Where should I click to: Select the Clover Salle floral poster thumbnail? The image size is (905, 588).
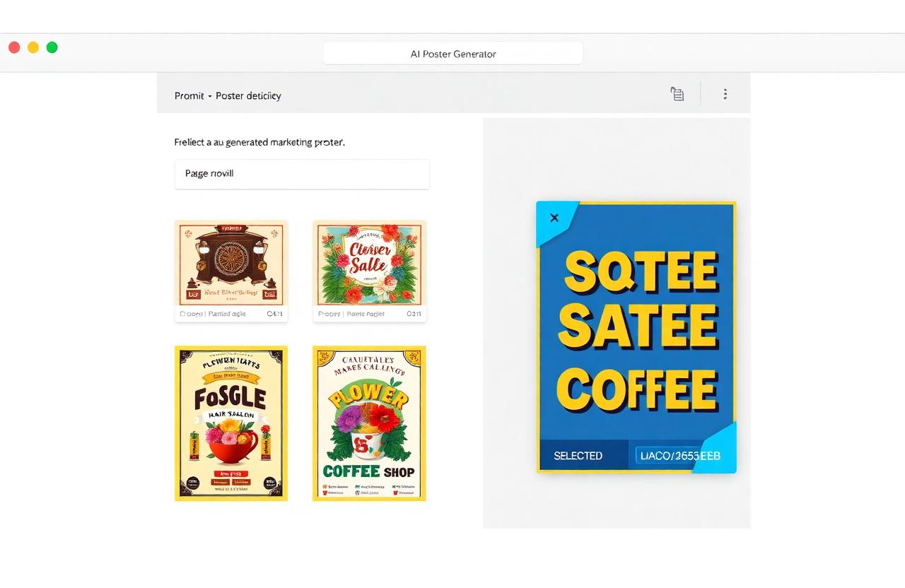click(369, 263)
